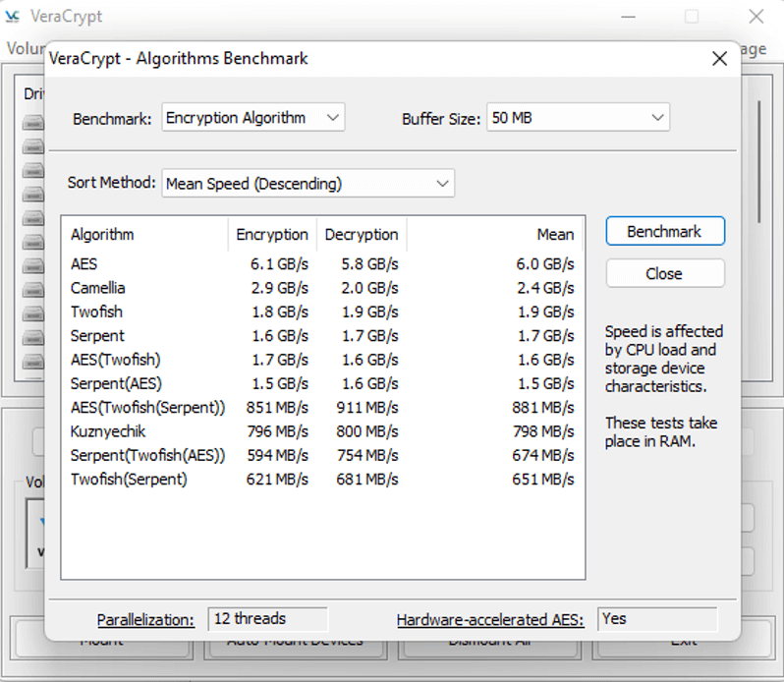
Task: Select the Kuznyechik row
Action: pos(322,431)
